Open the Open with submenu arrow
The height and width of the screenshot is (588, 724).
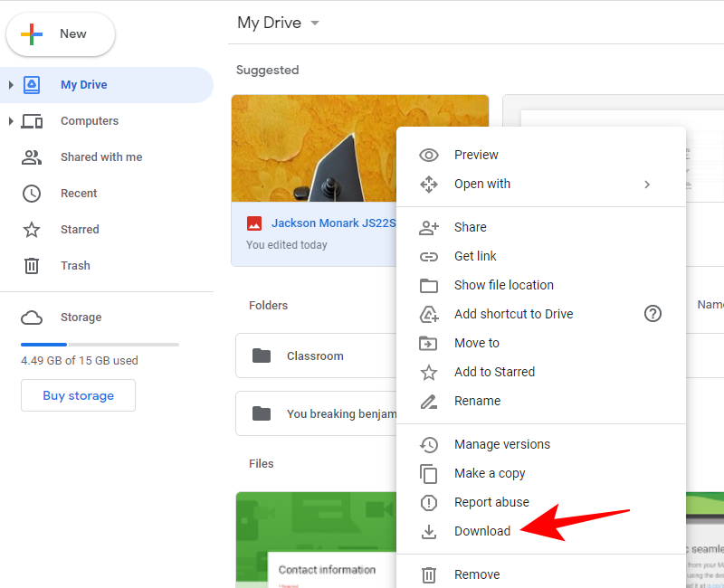[x=647, y=184]
